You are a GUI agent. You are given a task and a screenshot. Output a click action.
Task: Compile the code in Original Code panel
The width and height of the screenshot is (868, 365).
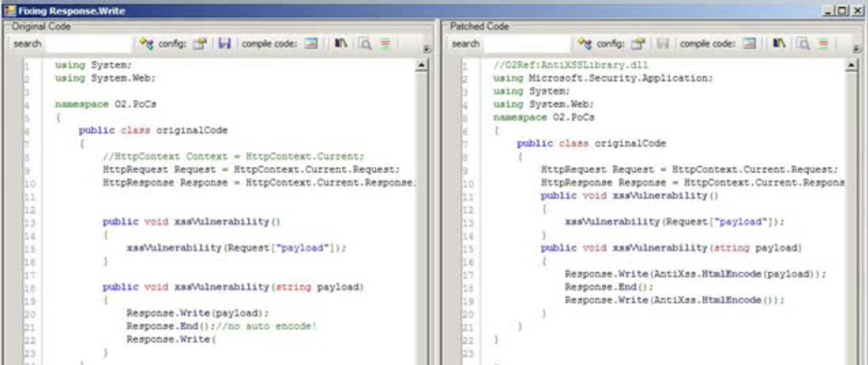[311, 44]
